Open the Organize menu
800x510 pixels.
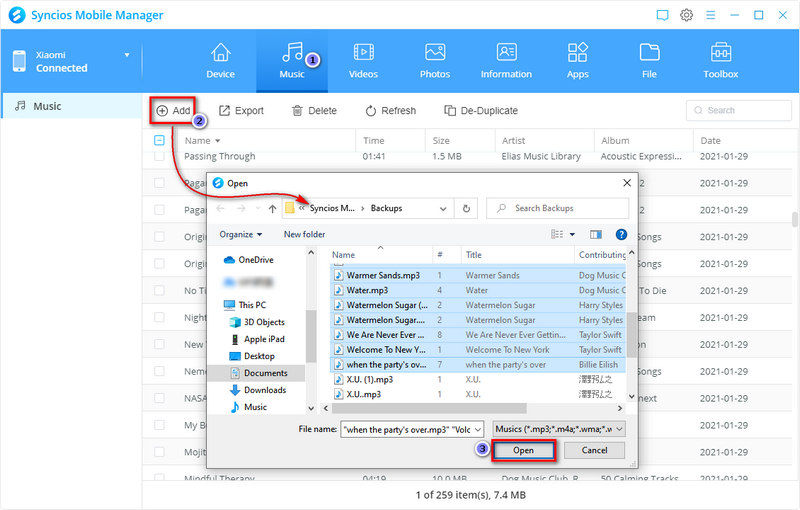click(240, 235)
